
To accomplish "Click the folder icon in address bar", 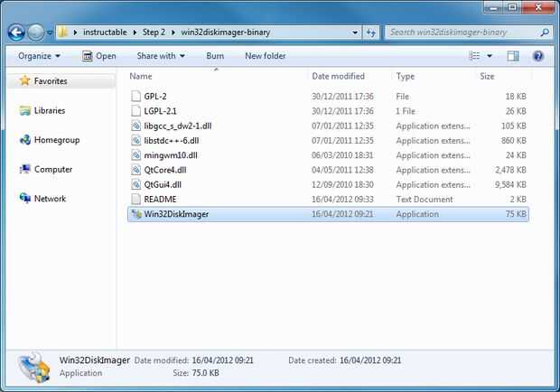I will (x=63, y=33).
